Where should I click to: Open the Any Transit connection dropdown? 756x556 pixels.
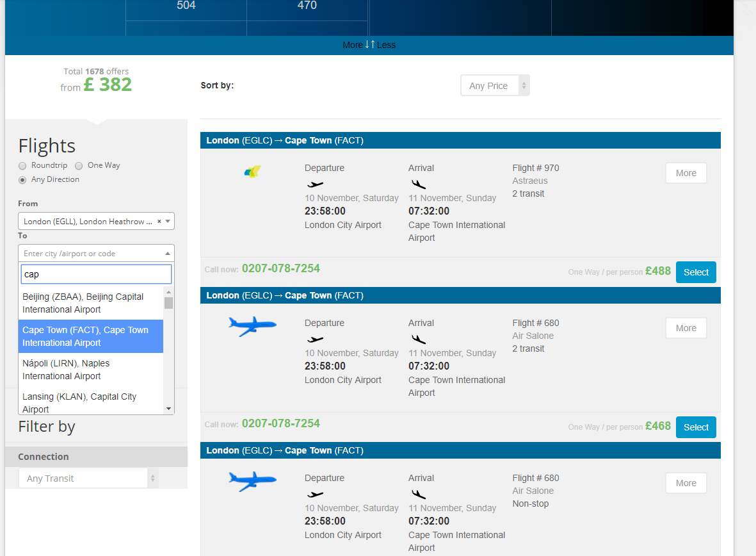tap(88, 478)
